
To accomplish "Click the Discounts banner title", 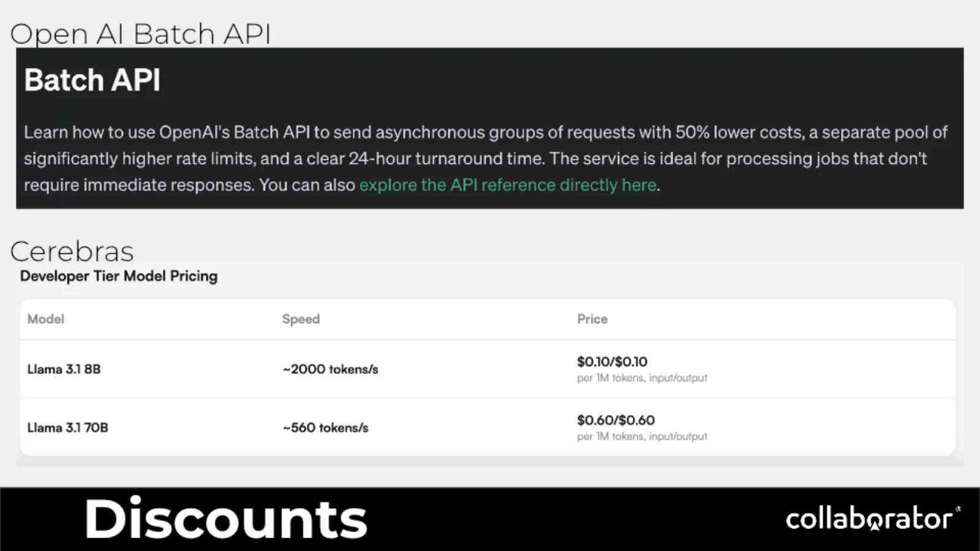I will pos(226,519).
